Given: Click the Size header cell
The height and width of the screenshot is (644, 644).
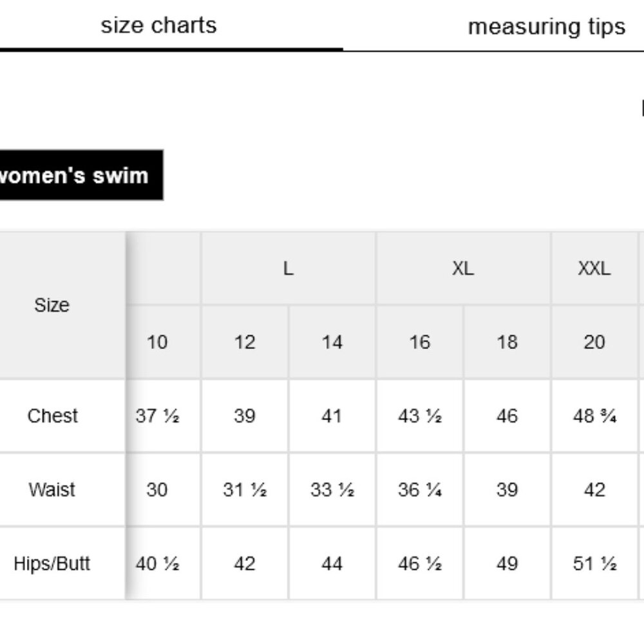Looking at the screenshot, I should (52, 305).
